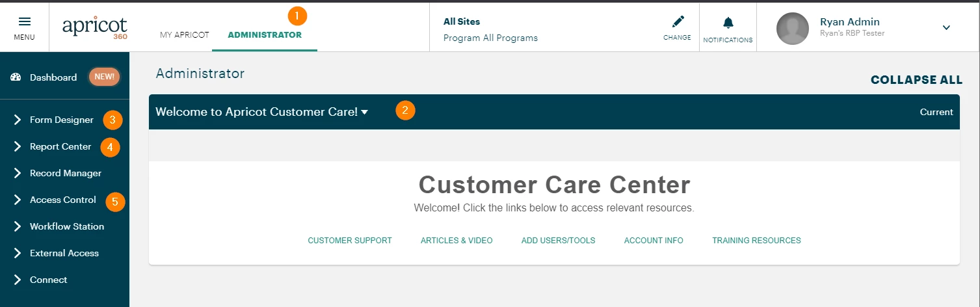Screen dimensions: 980x307
Task: Click the Current label on bulletin header
Action: point(936,112)
